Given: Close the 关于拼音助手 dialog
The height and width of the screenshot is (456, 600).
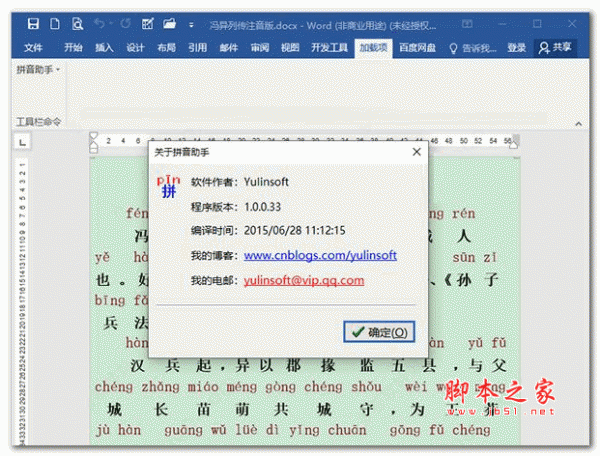Looking at the screenshot, I should [417, 152].
